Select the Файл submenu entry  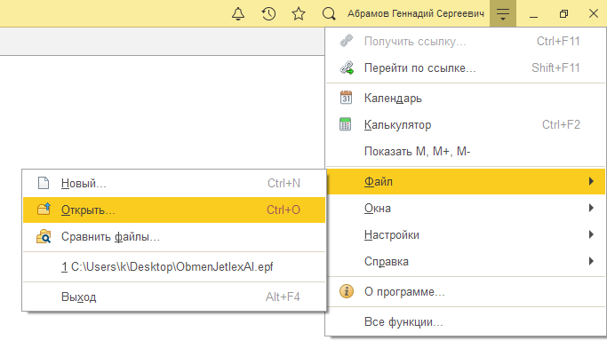coord(466,181)
